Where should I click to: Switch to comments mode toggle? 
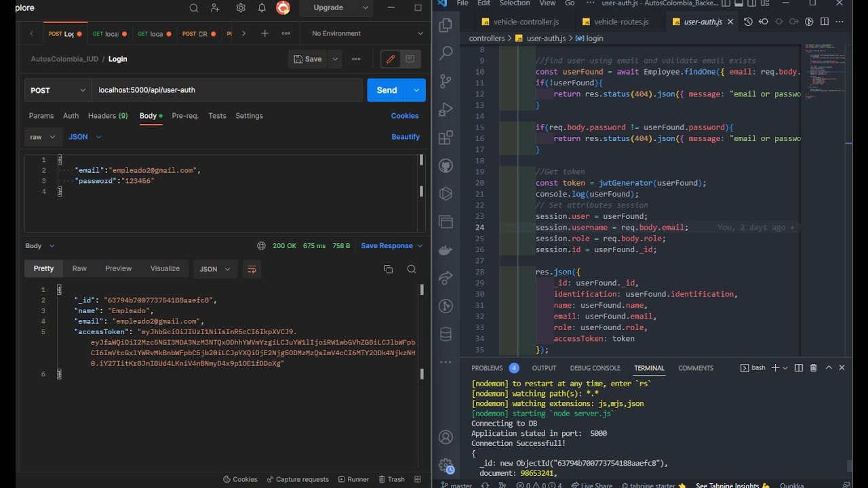click(x=410, y=59)
